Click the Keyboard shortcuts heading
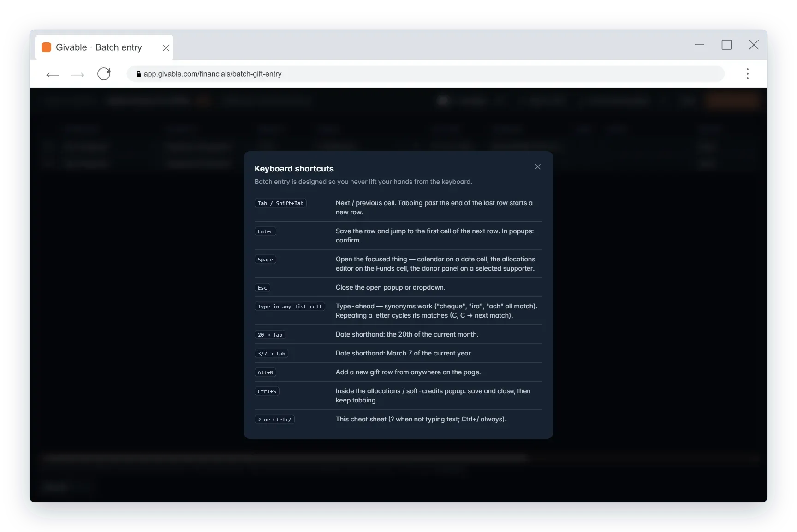The image size is (797, 532). pos(294,169)
